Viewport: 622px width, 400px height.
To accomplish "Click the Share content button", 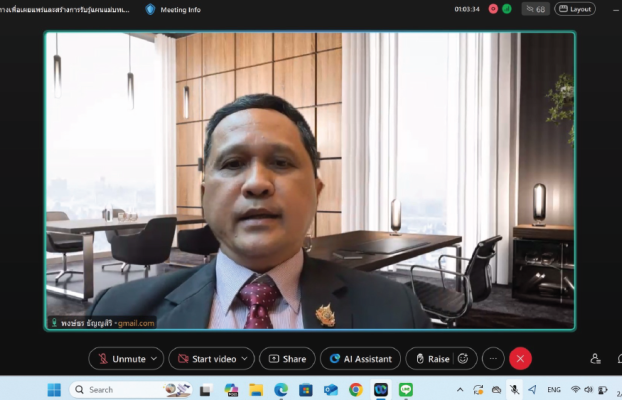I will [287, 359].
